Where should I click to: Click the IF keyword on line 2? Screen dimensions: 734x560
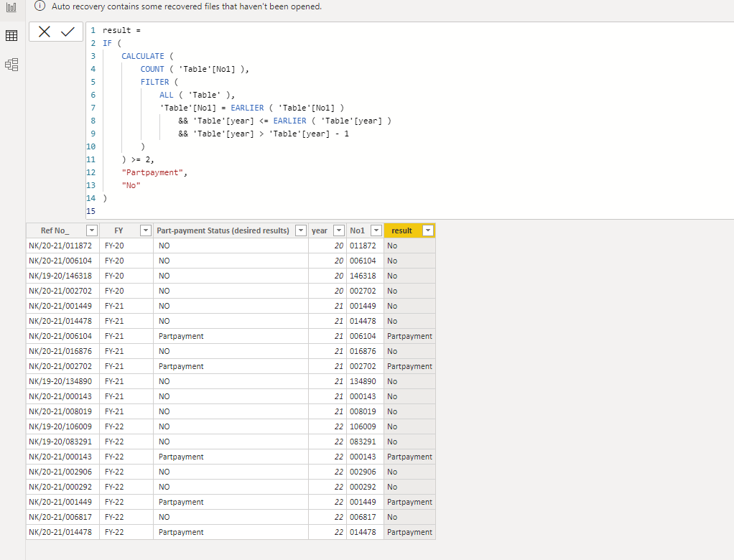click(107, 43)
